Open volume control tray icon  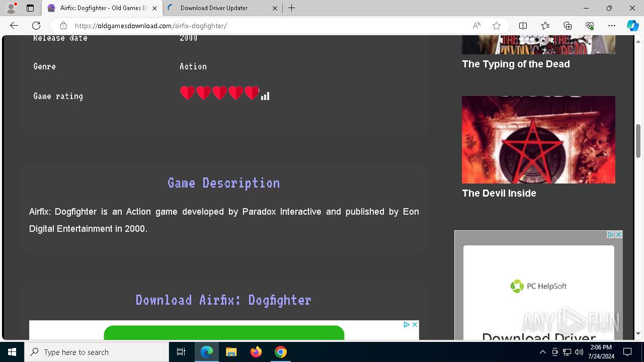point(579,352)
